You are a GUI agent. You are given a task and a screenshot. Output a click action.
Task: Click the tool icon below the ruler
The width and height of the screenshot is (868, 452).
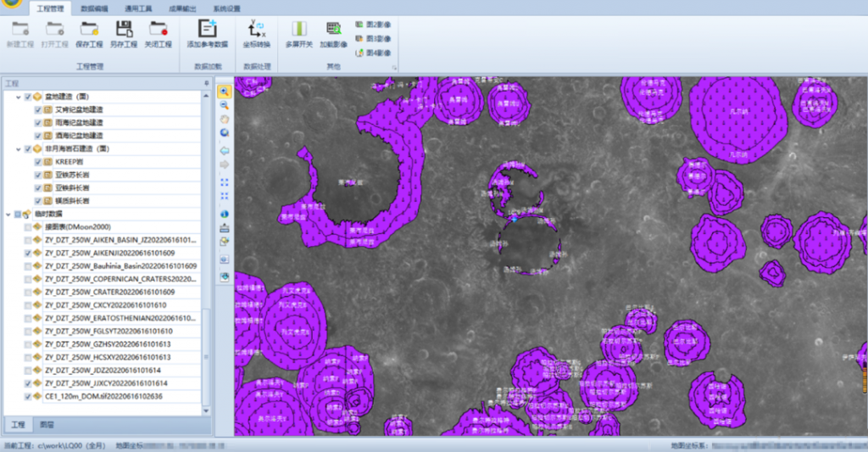(x=224, y=242)
